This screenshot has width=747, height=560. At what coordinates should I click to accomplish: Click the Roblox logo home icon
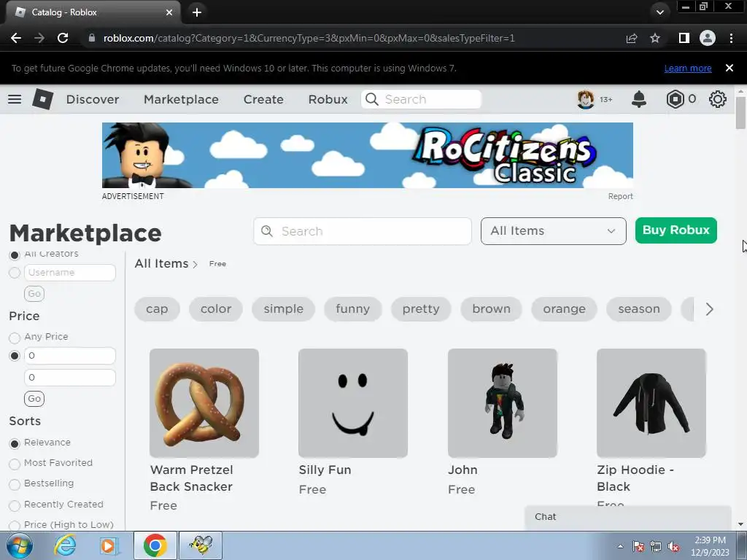pos(43,99)
